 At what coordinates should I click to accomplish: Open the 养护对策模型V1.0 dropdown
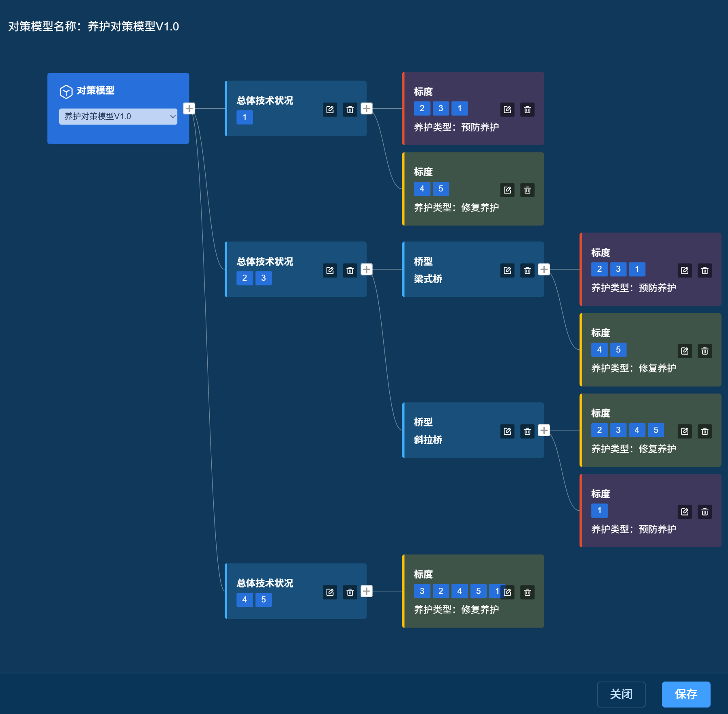(118, 116)
